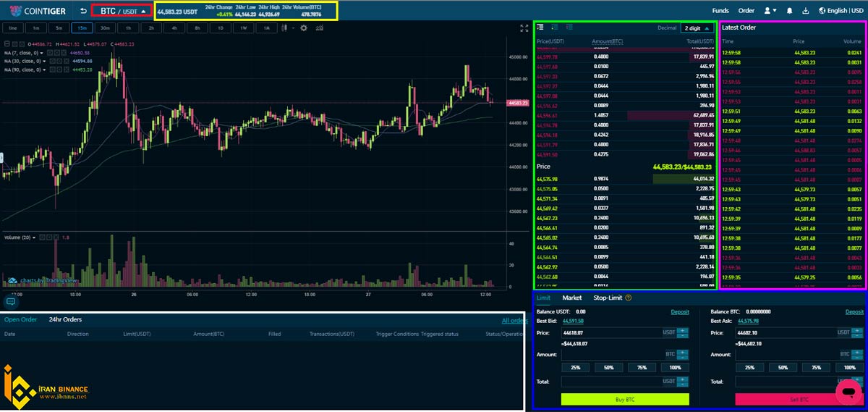Open the Stop-Limit help question icon
Viewport: 868px width, 412px height.
pyautogui.click(x=629, y=298)
